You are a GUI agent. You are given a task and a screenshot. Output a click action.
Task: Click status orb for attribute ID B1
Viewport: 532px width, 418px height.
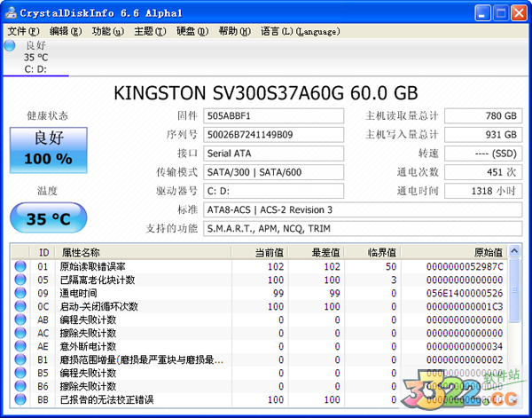20,359
